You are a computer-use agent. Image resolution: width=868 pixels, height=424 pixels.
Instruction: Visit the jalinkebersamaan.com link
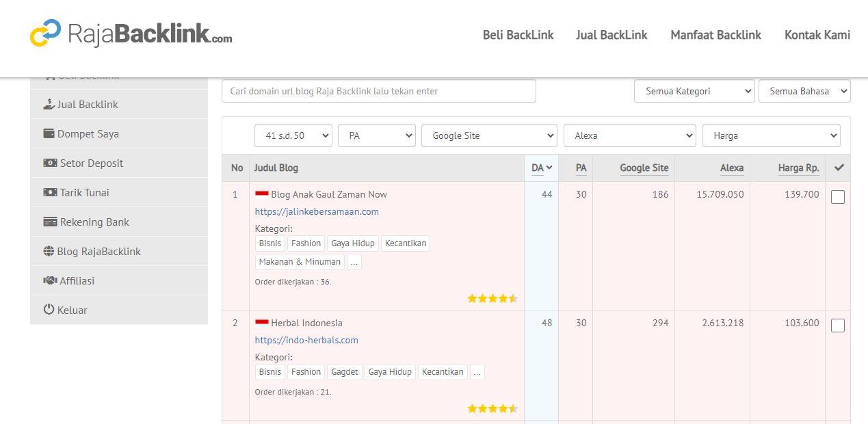(317, 211)
